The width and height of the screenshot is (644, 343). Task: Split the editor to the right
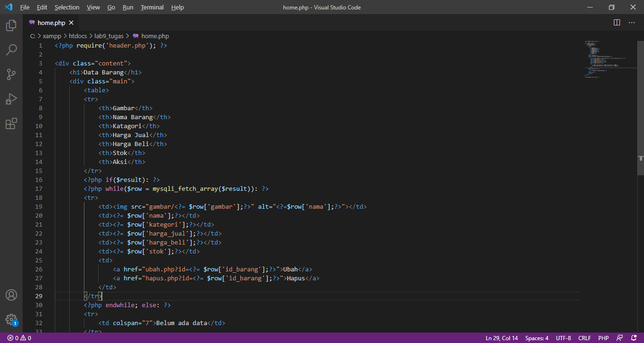click(x=617, y=23)
